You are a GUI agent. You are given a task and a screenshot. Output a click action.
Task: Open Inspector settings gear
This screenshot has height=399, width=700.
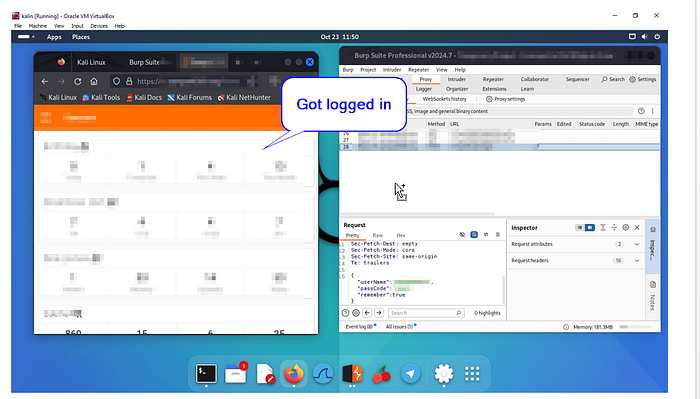(625, 228)
